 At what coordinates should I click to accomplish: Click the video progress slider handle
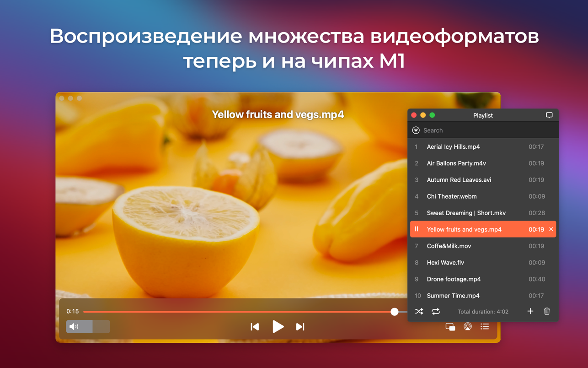pos(394,312)
